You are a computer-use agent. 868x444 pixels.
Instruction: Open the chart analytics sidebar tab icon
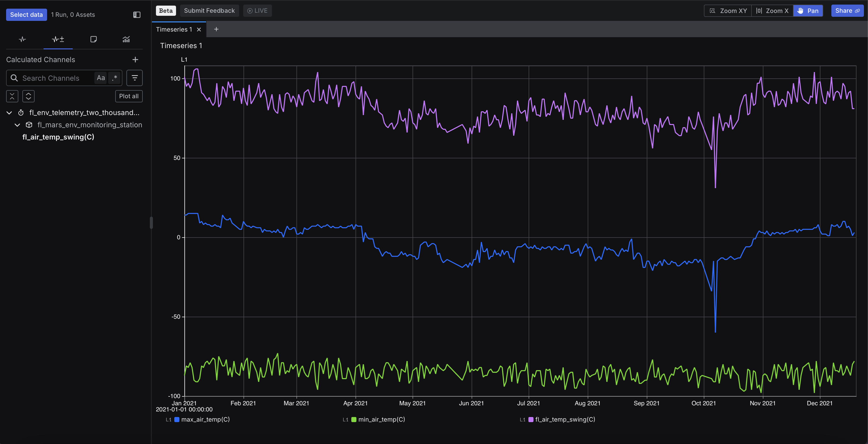tap(126, 39)
